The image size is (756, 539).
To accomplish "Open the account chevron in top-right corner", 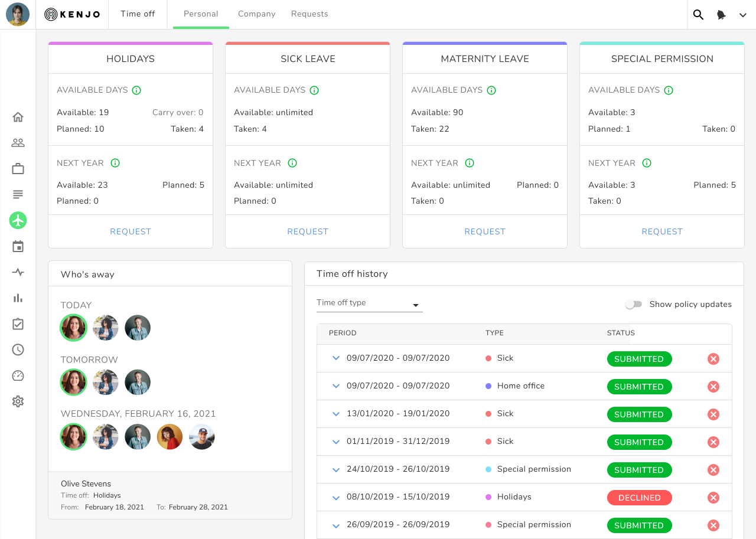I will pyautogui.click(x=743, y=14).
